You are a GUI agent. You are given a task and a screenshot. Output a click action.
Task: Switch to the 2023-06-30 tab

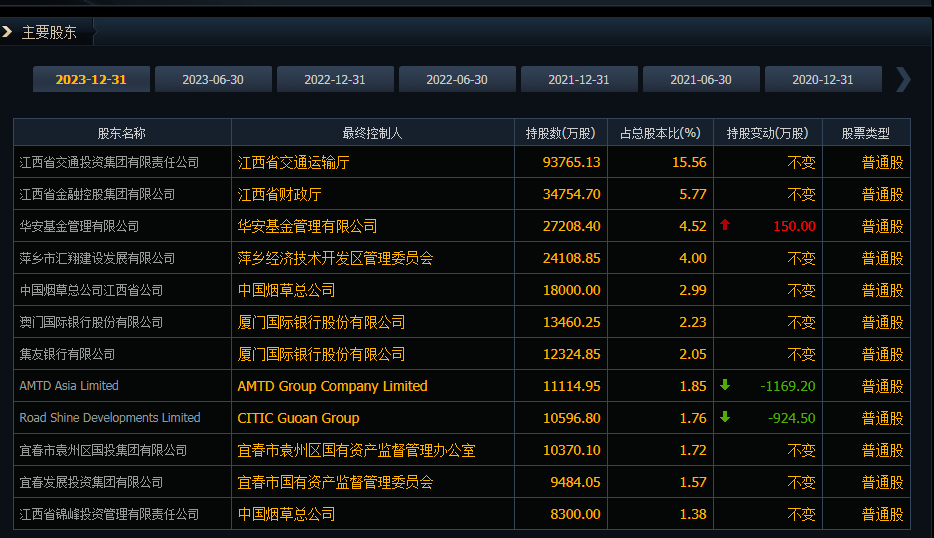213,80
